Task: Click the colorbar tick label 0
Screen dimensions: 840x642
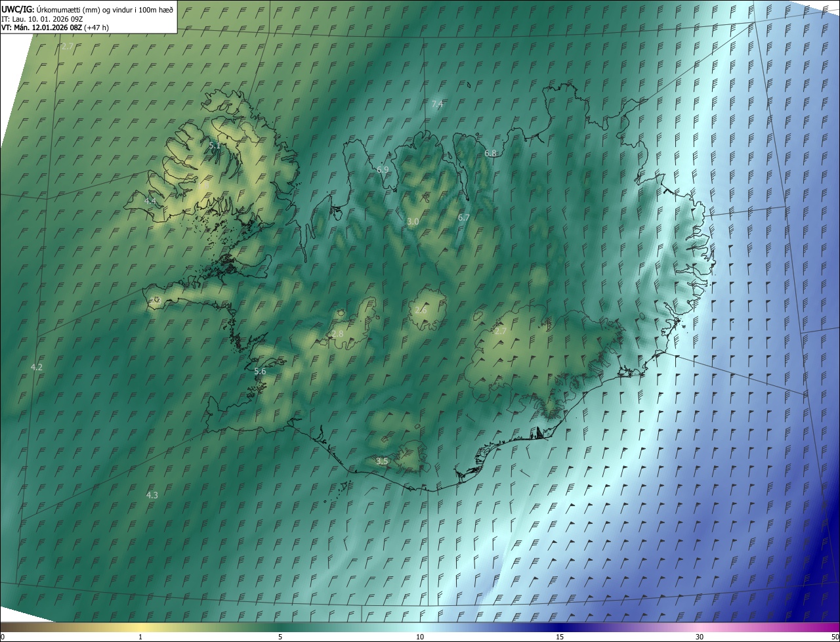Action: (2, 637)
